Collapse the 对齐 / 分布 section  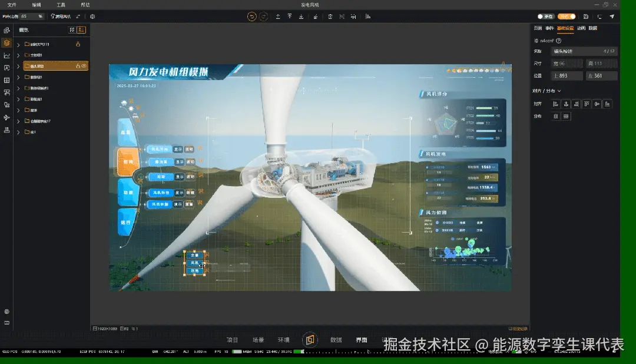(x=559, y=91)
